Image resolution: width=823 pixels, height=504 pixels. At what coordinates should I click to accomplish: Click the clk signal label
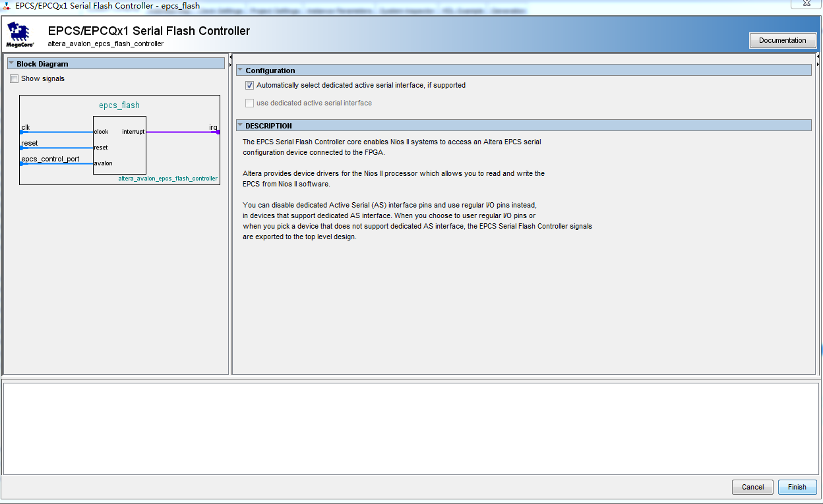(26, 127)
